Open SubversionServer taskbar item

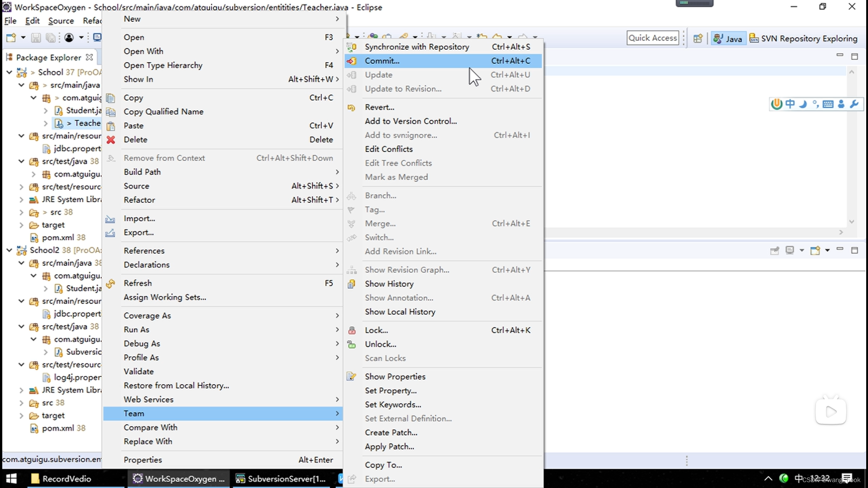coord(282,479)
